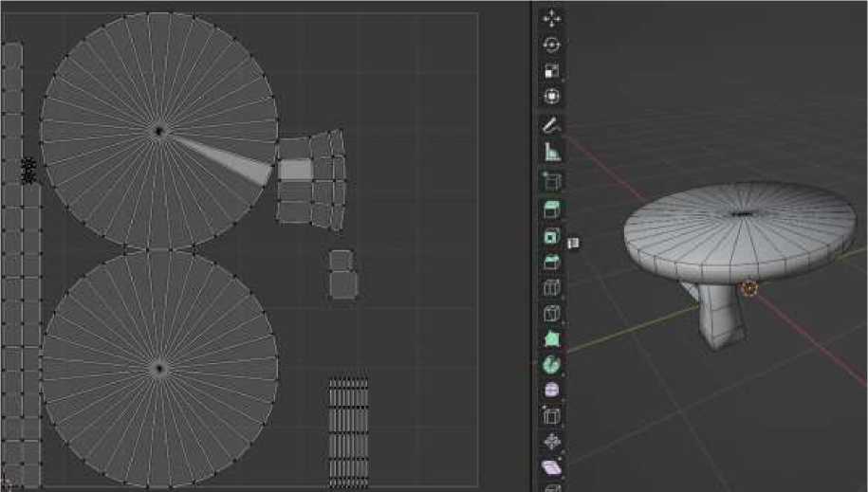Select the Transform tool
The height and width of the screenshot is (492, 868).
pos(551,96)
